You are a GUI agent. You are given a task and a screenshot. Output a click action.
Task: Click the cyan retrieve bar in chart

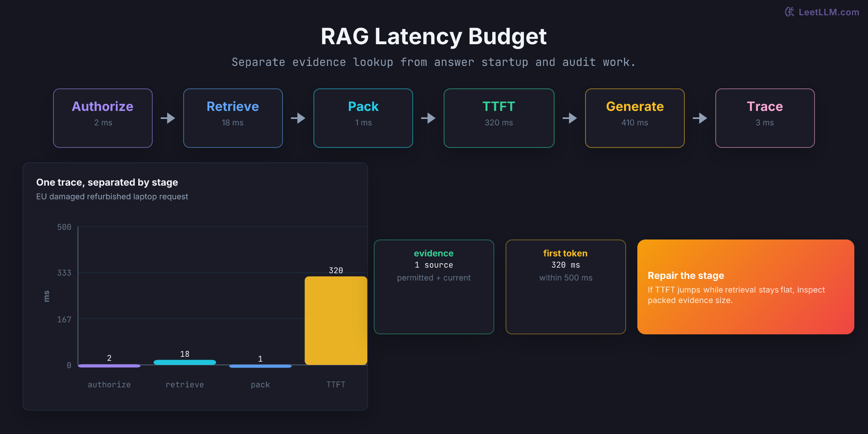coord(185,362)
